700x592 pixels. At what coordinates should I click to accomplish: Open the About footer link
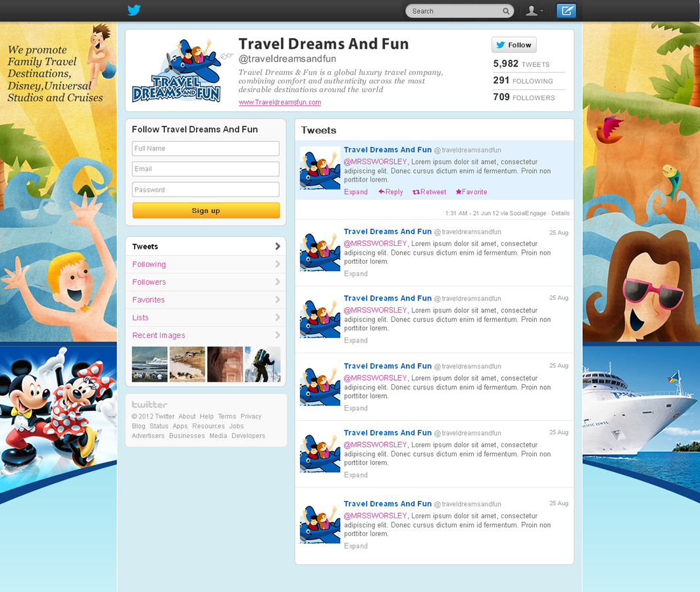[x=187, y=416]
